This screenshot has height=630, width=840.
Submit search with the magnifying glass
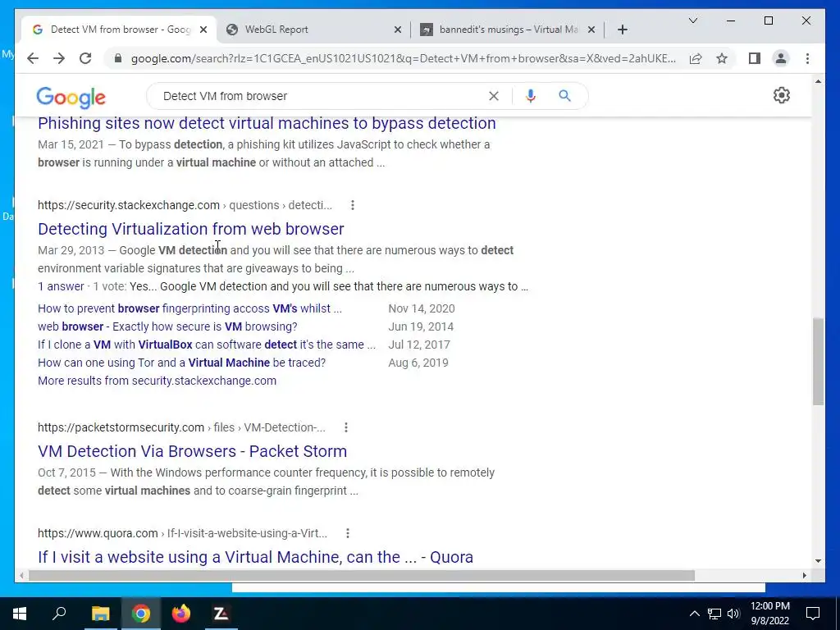564,96
